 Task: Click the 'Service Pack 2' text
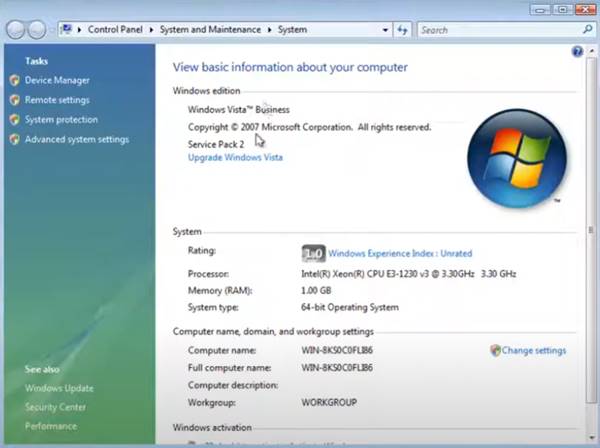(216, 144)
